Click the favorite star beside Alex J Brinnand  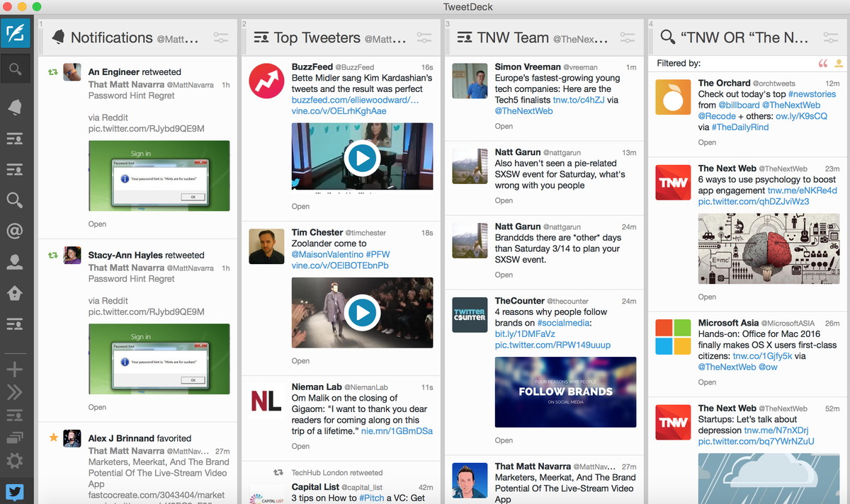(x=53, y=438)
